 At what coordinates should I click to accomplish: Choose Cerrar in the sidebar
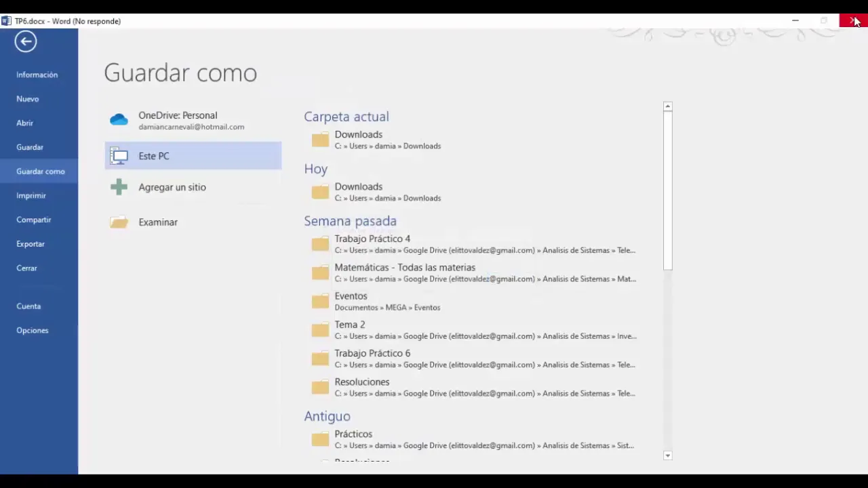point(27,268)
